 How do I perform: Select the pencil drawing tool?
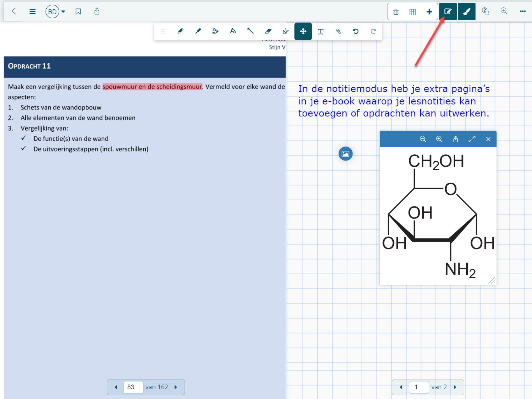[x=180, y=31]
